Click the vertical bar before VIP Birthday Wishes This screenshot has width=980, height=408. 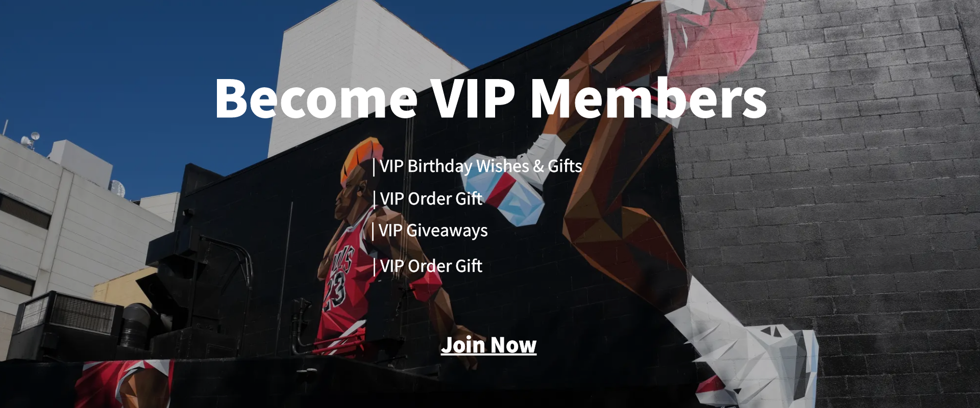coord(374,166)
